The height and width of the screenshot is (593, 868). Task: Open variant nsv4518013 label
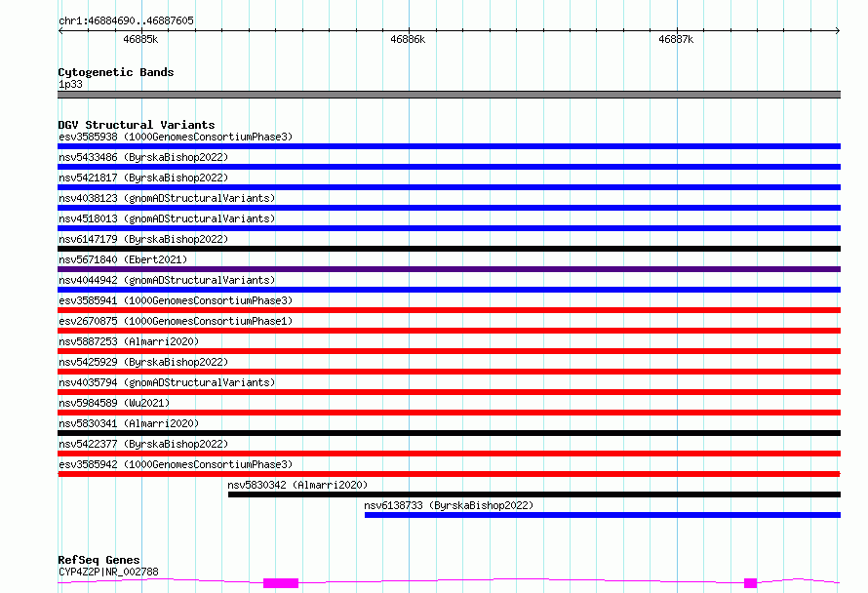tap(167, 218)
